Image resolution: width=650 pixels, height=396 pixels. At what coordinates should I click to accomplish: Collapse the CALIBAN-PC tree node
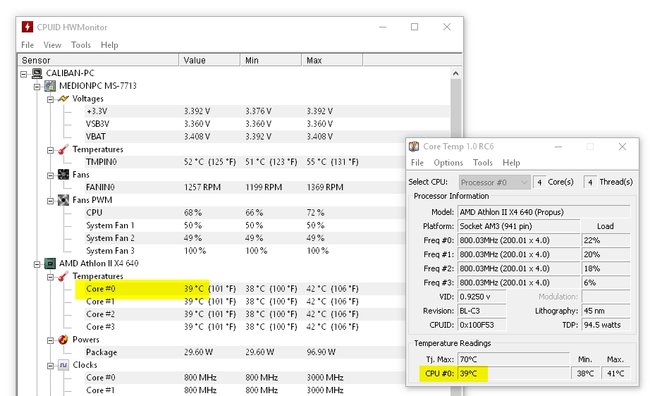(24, 74)
